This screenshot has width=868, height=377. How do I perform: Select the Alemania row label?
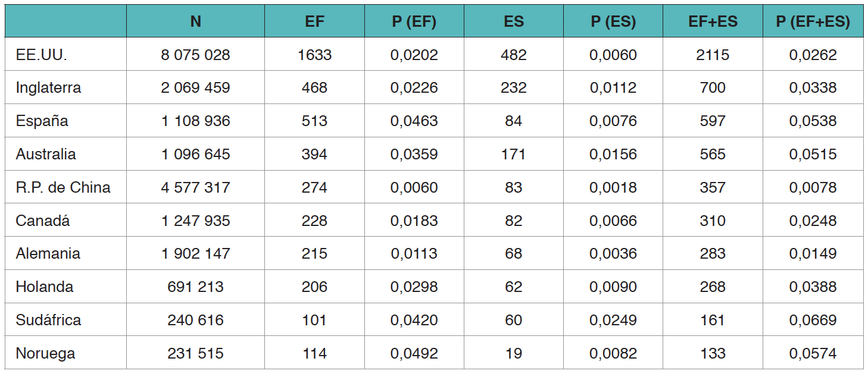click(48, 254)
